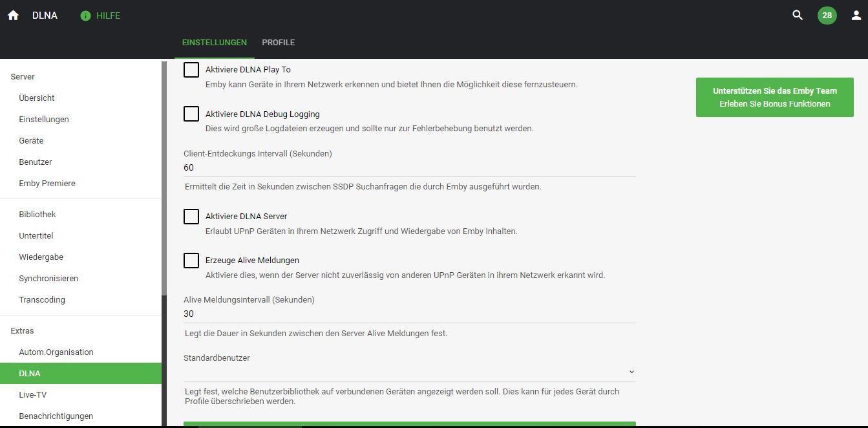Focus the Alive Meldungsintervall field
868x428 pixels.
(x=410, y=314)
